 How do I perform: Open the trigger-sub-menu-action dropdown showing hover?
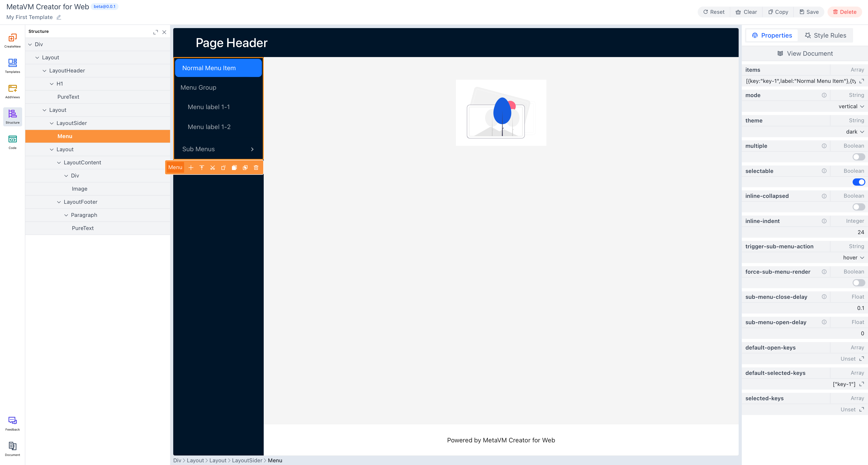[854, 258]
